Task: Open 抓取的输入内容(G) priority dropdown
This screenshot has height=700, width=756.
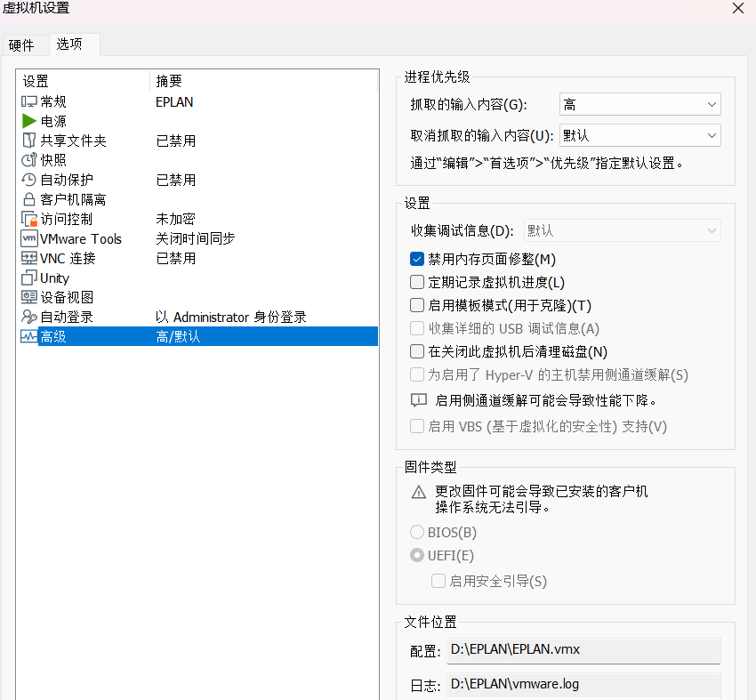Action: point(639,104)
